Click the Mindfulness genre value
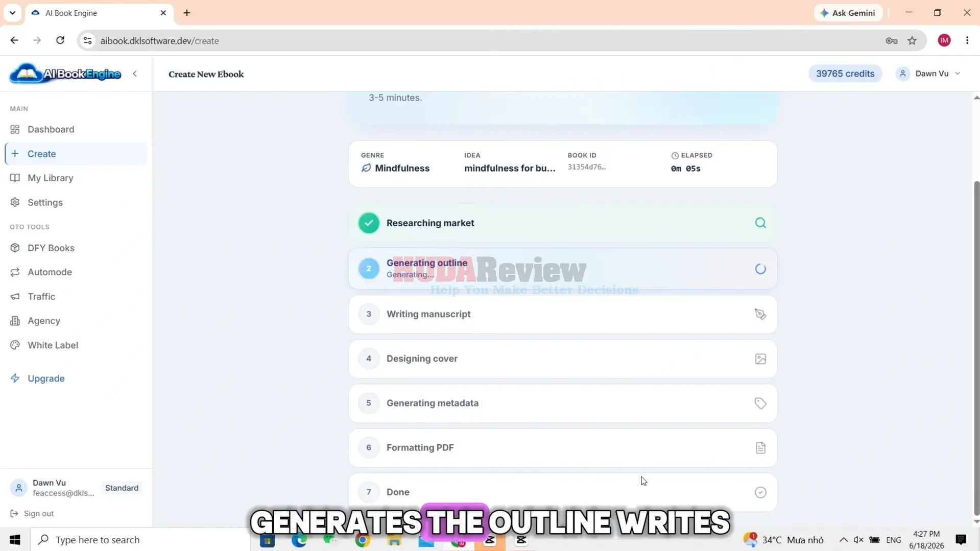Screen dimensions: 980x551 click(x=402, y=168)
